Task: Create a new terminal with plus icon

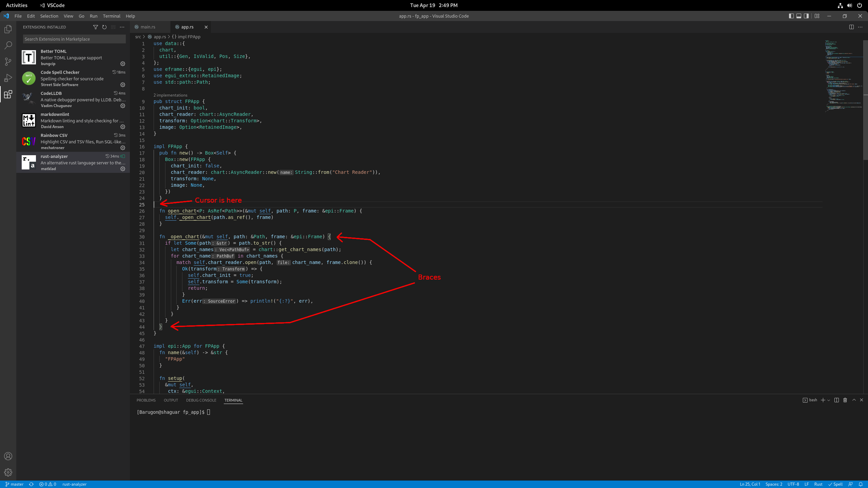Action: [823, 400]
